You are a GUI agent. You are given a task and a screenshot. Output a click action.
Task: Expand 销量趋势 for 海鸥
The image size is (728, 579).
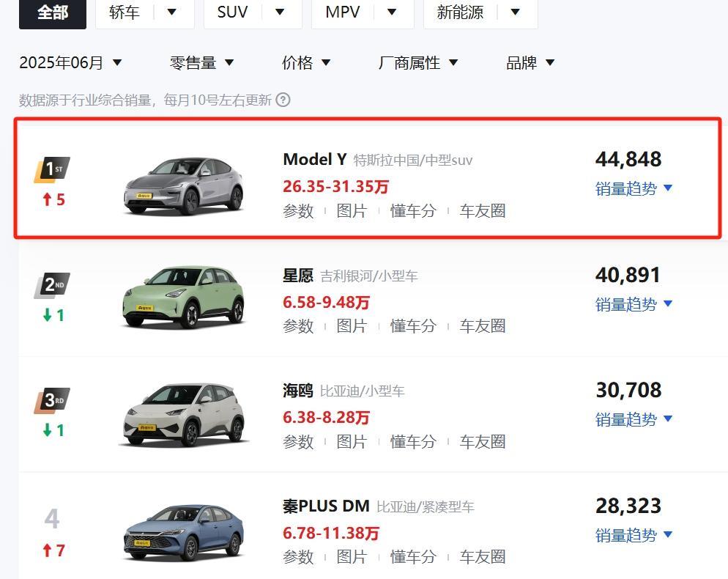pyautogui.click(x=634, y=419)
